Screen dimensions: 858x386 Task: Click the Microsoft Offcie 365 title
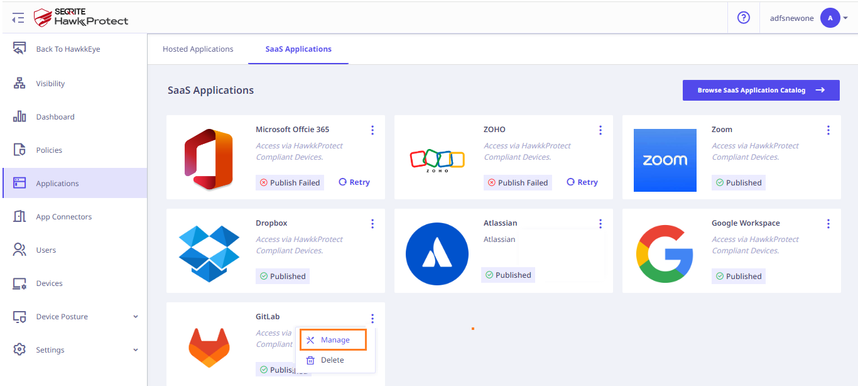point(292,130)
